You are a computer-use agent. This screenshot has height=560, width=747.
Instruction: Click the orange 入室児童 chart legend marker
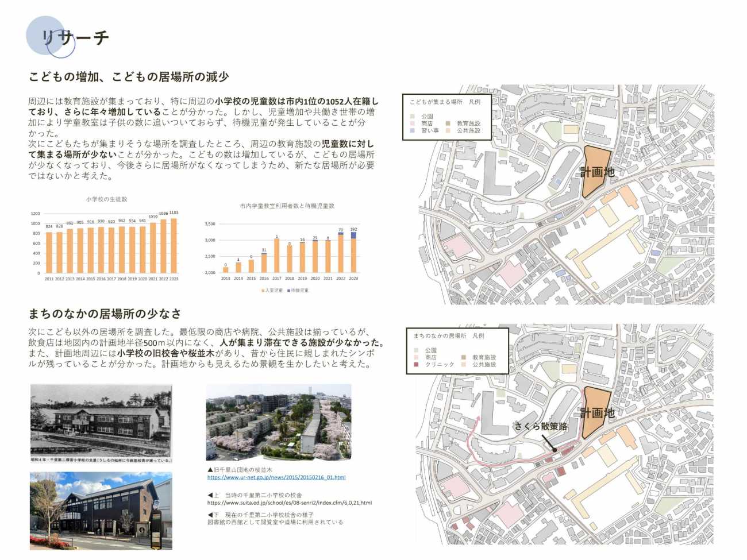(x=263, y=291)
